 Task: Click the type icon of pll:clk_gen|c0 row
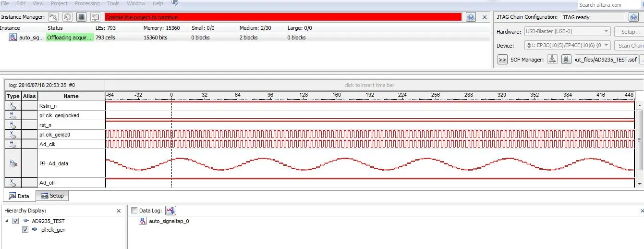pos(13,135)
